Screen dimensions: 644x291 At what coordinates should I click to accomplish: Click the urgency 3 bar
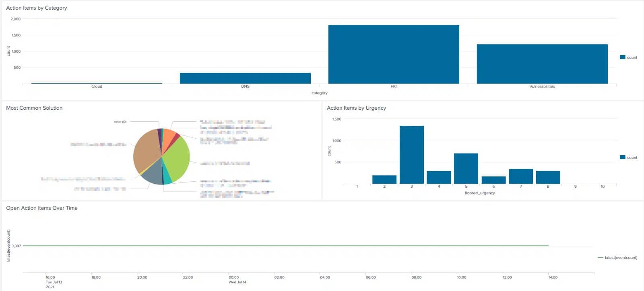click(411, 155)
